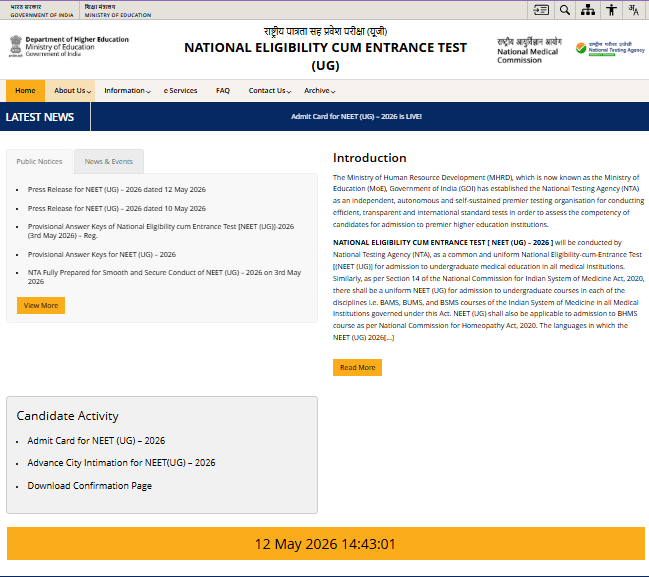Click the National Medical Commission logo
This screenshot has width=649, height=577.
529,50
